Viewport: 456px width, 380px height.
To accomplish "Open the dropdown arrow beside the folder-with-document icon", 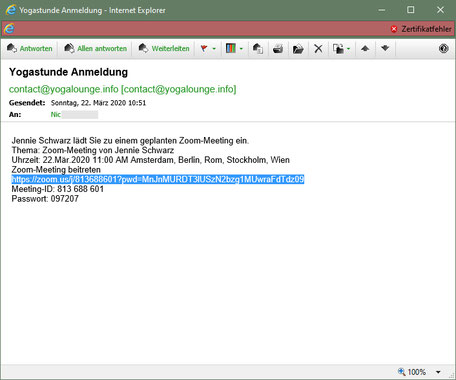I will [x=349, y=49].
